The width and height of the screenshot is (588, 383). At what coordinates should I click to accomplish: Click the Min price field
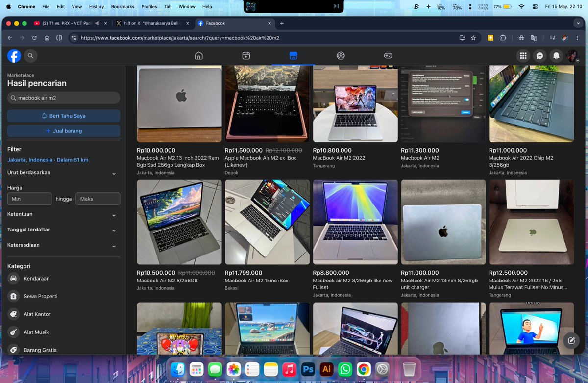tap(29, 199)
